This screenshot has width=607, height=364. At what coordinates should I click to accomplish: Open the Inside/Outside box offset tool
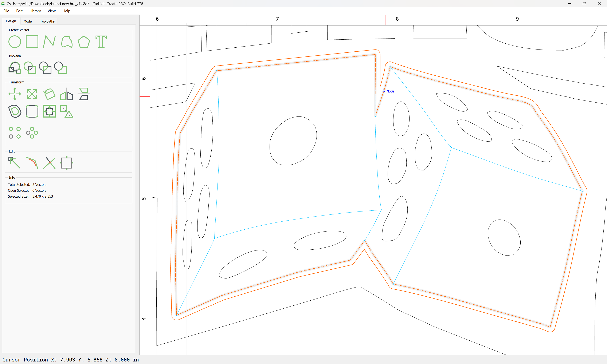pos(49,111)
